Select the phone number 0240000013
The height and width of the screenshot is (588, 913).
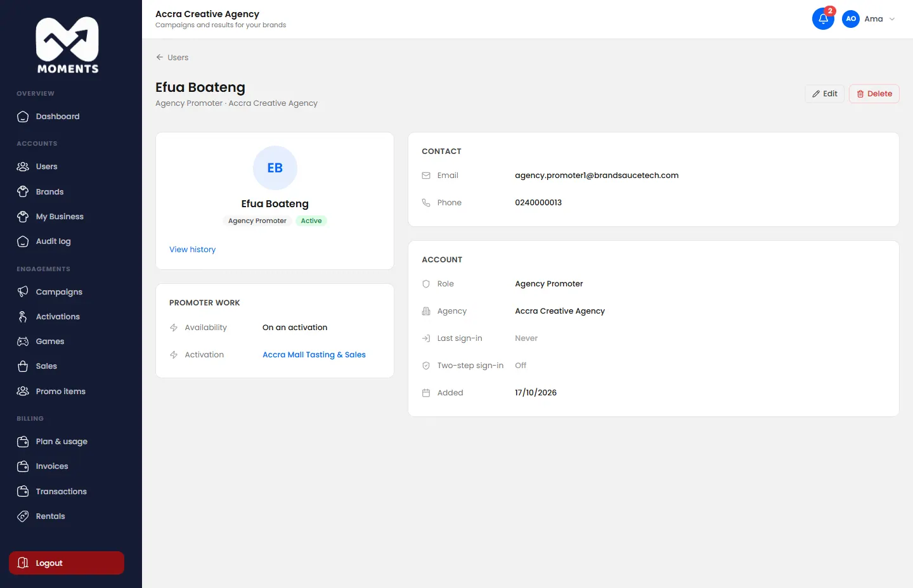click(x=538, y=203)
